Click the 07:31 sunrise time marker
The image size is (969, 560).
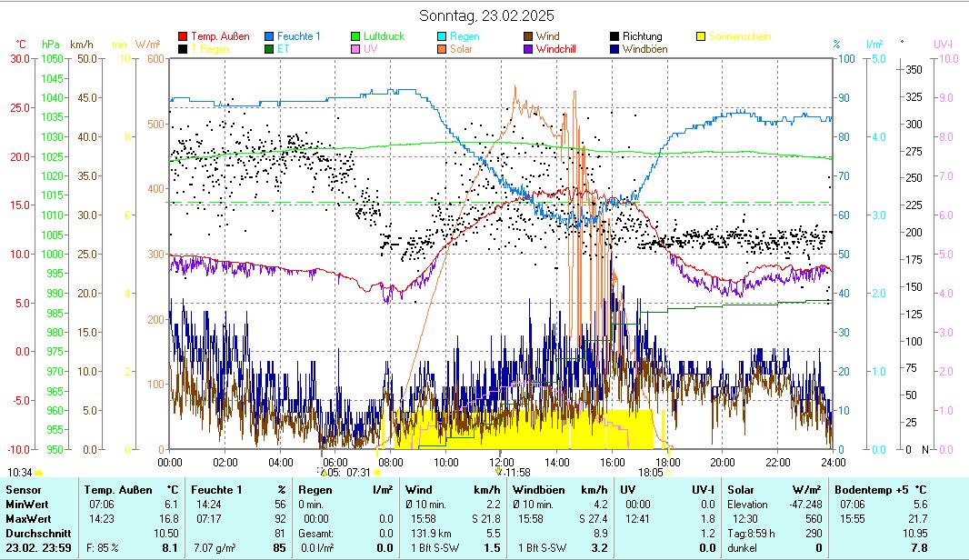click(x=359, y=472)
